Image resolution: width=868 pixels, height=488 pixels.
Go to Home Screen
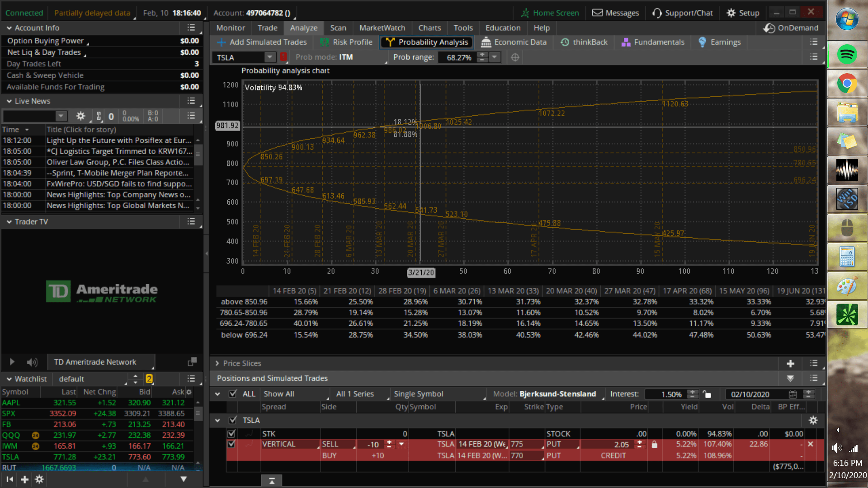click(550, 13)
